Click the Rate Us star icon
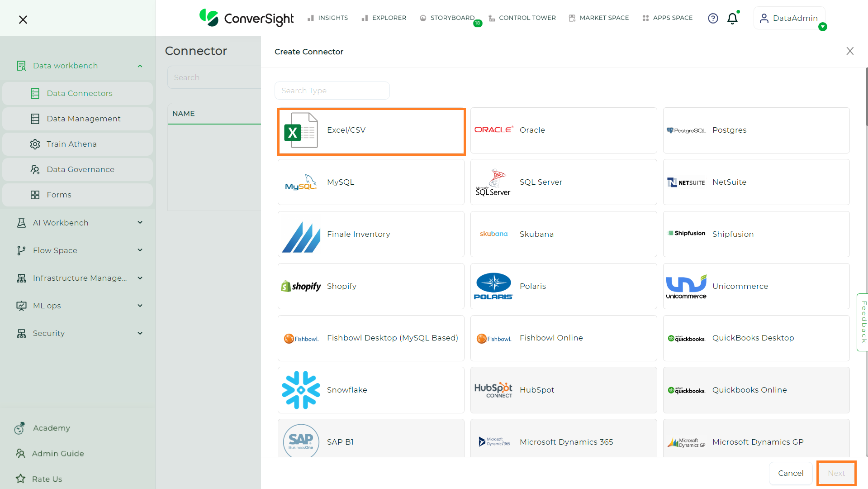The width and height of the screenshot is (868, 489). coord(20,479)
